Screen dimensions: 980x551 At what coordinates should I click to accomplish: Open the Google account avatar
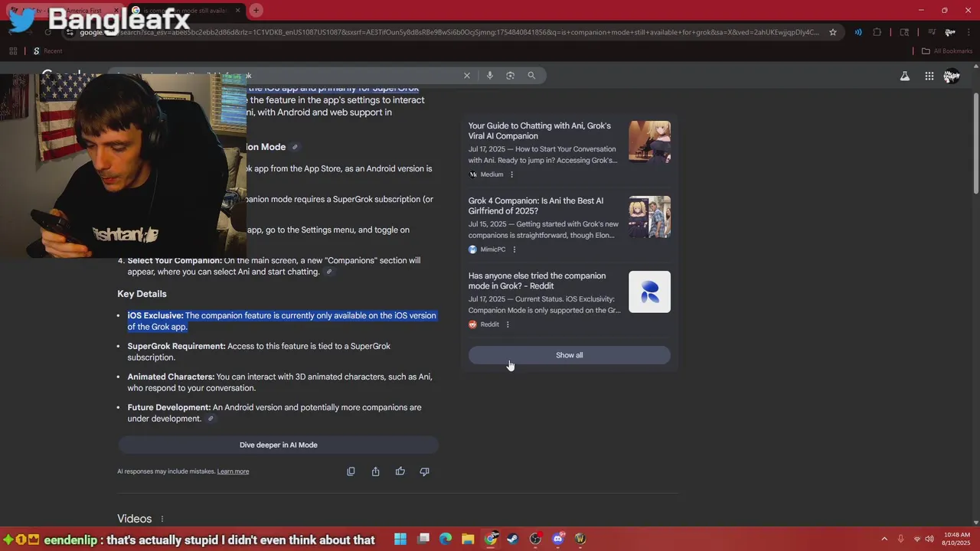click(x=952, y=76)
